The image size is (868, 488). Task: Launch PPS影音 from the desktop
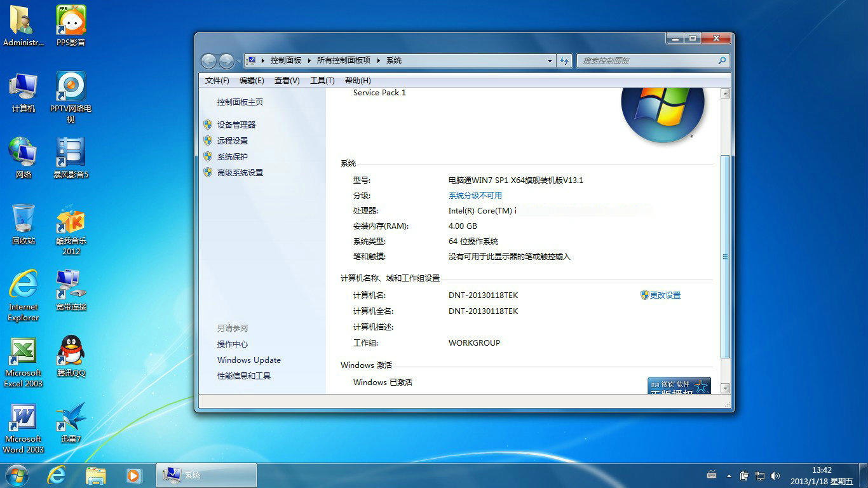point(71,26)
